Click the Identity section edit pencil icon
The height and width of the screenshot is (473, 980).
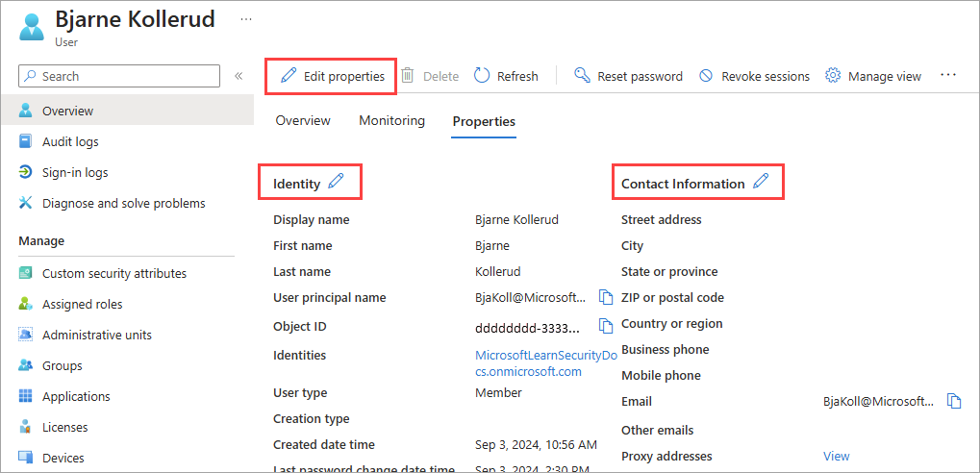pyautogui.click(x=336, y=182)
